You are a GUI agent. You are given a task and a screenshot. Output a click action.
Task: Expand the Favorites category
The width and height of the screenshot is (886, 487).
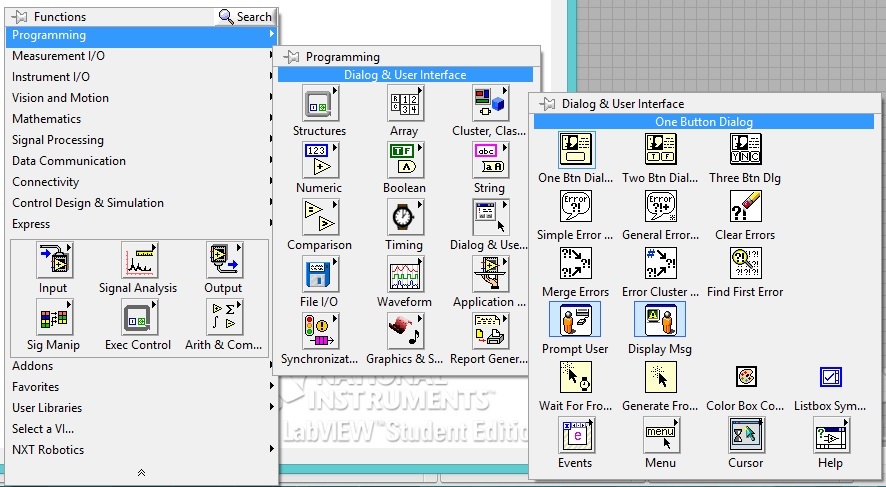click(x=142, y=387)
